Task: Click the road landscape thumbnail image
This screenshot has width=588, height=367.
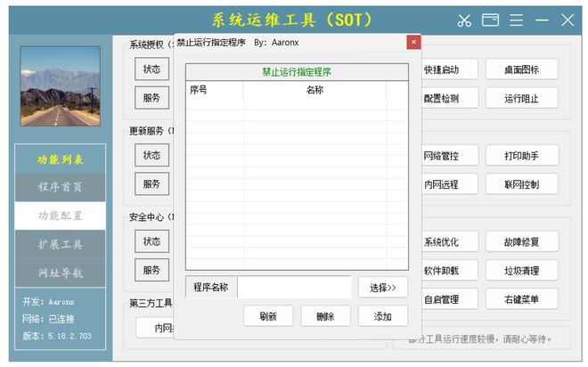Action: pos(61,86)
